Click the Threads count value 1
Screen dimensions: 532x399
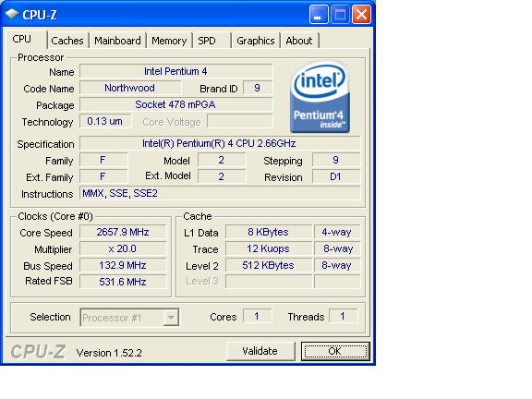(343, 316)
